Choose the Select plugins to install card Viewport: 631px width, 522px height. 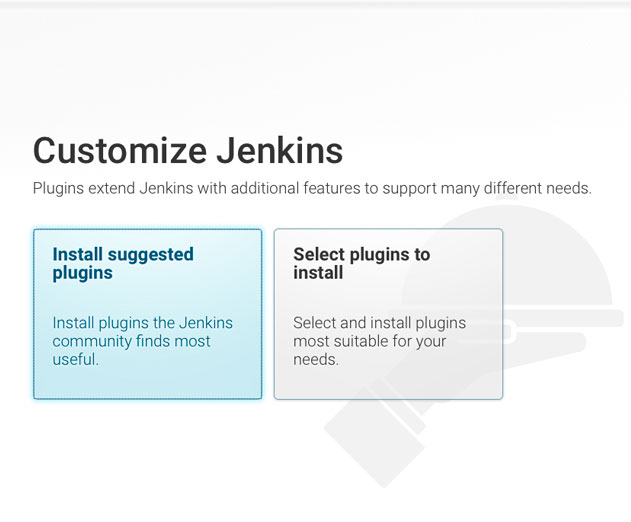coord(388,314)
